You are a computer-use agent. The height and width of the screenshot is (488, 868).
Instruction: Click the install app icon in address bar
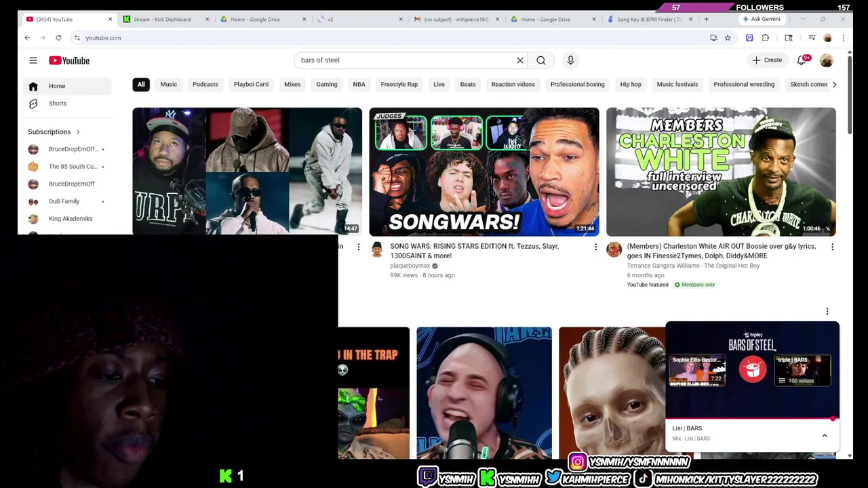pyautogui.click(x=713, y=38)
